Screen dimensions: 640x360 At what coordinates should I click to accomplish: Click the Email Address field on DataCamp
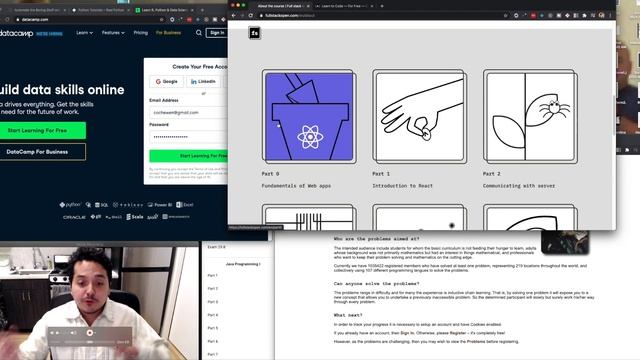tap(189, 112)
